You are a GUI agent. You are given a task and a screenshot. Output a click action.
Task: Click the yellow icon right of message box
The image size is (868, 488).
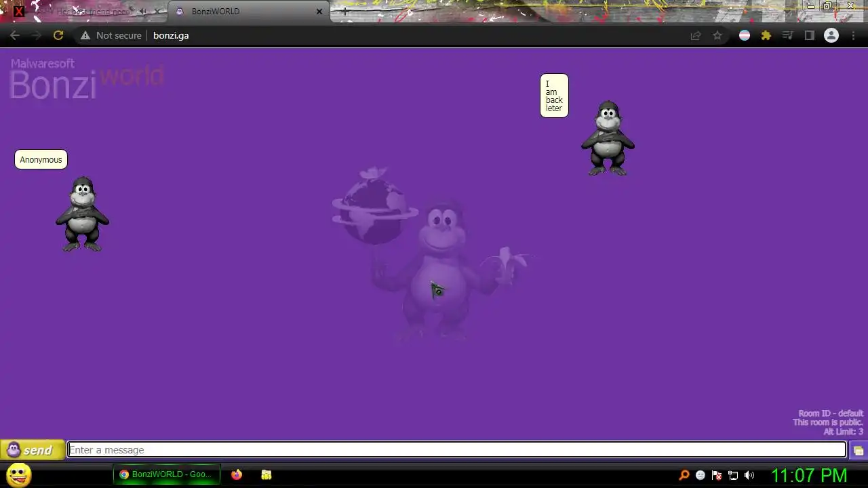point(858,450)
